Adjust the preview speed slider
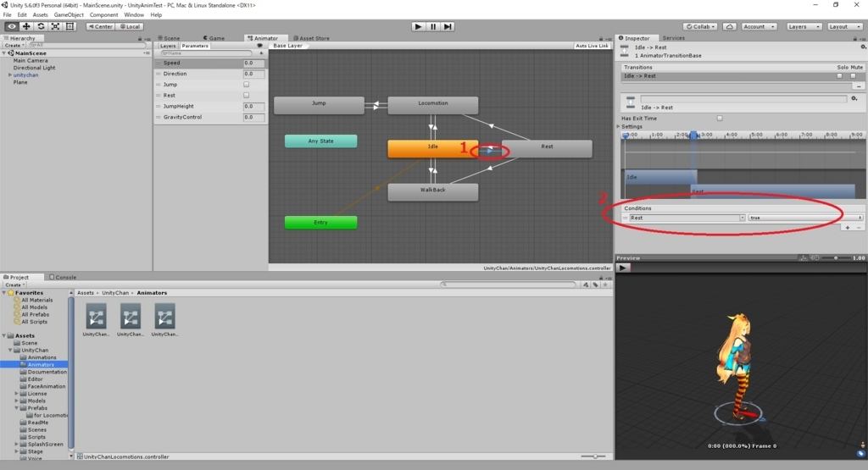Image resolution: width=868 pixels, height=470 pixels. point(836,258)
